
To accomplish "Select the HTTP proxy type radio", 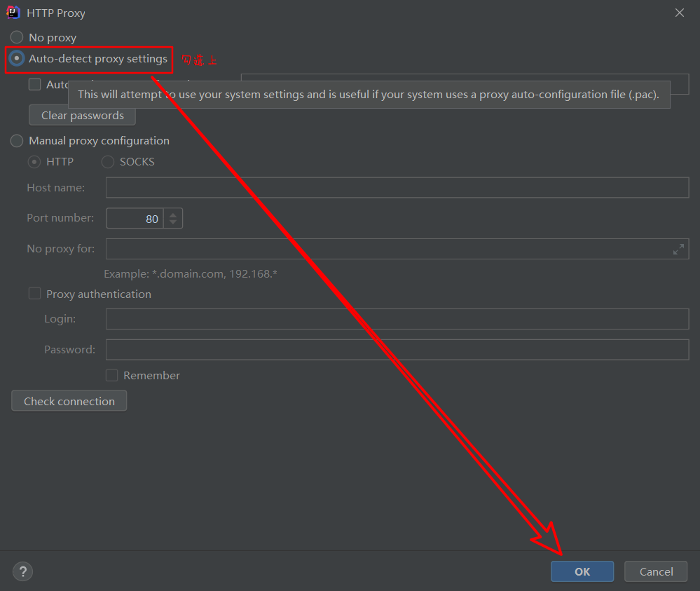I will pyautogui.click(x=34, y=162).
